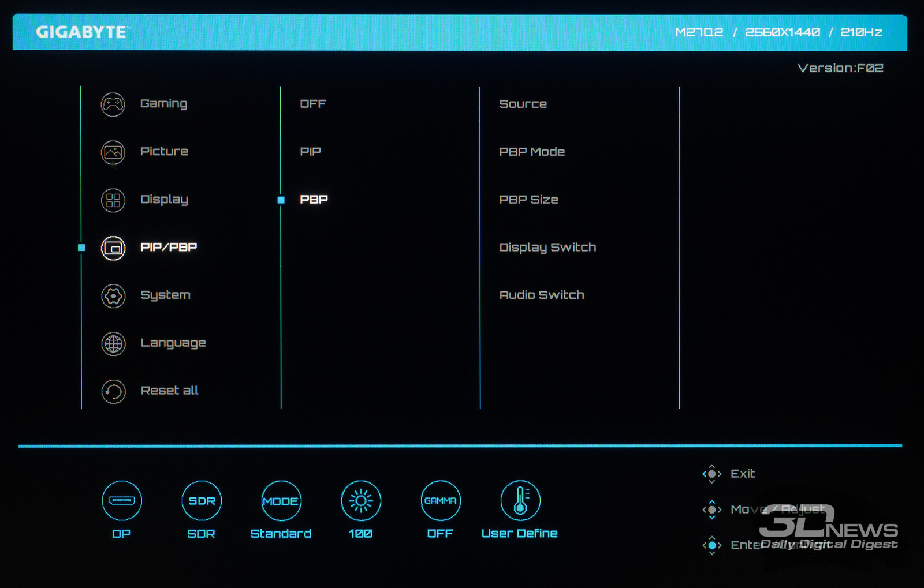Click the GAMMA status icon
This screenshot has width=924, height=588.
tap(441, 500)
